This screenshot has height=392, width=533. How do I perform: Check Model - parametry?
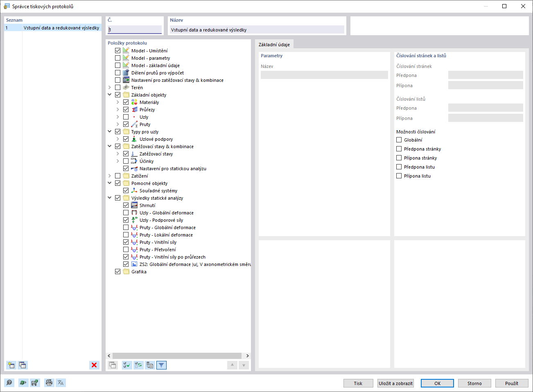point(118,58)
